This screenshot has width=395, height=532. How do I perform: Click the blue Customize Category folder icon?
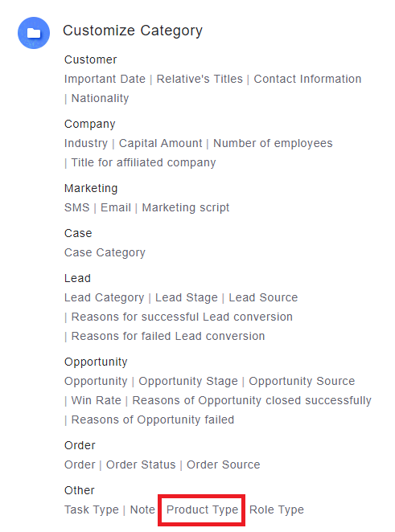click(34, 33)
